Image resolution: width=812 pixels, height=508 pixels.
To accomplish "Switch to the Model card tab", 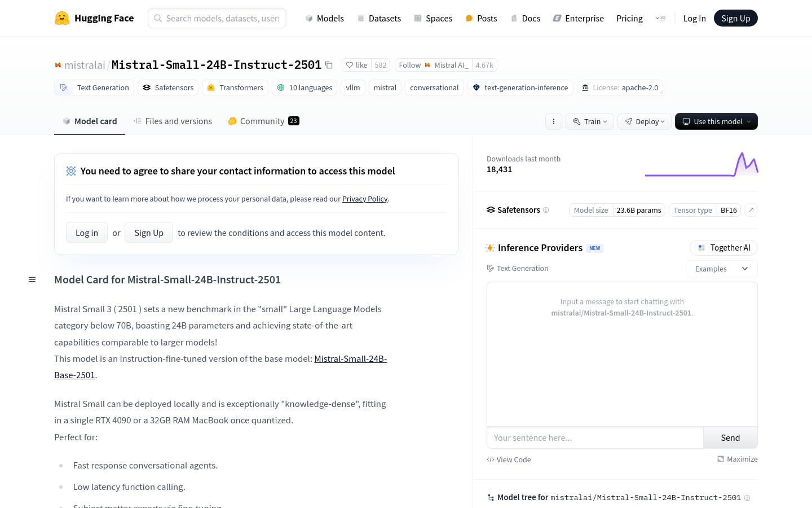I will (x=90, y=121).
